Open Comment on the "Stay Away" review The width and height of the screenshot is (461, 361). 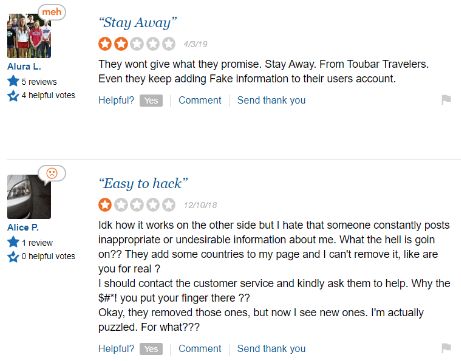[200, 100]
